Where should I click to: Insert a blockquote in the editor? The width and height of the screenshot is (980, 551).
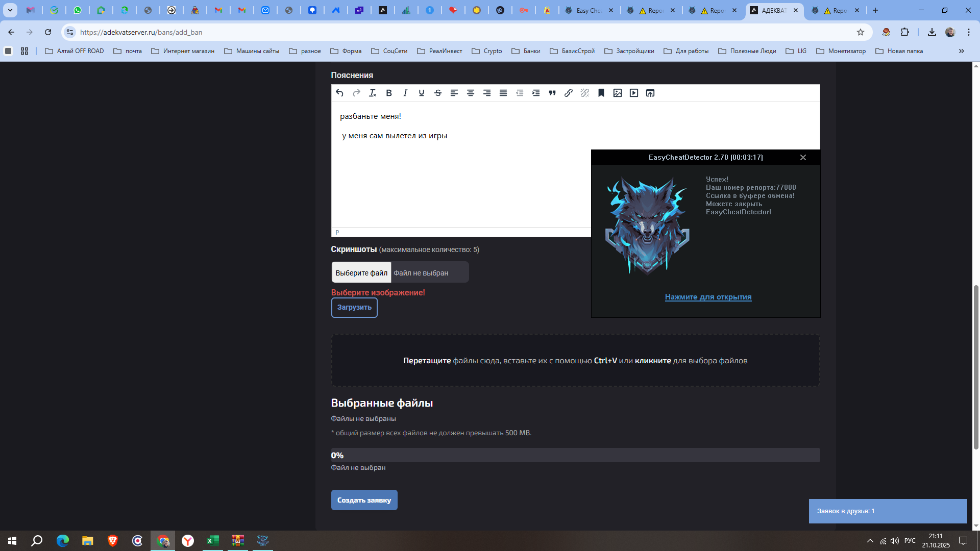[552, 93]
